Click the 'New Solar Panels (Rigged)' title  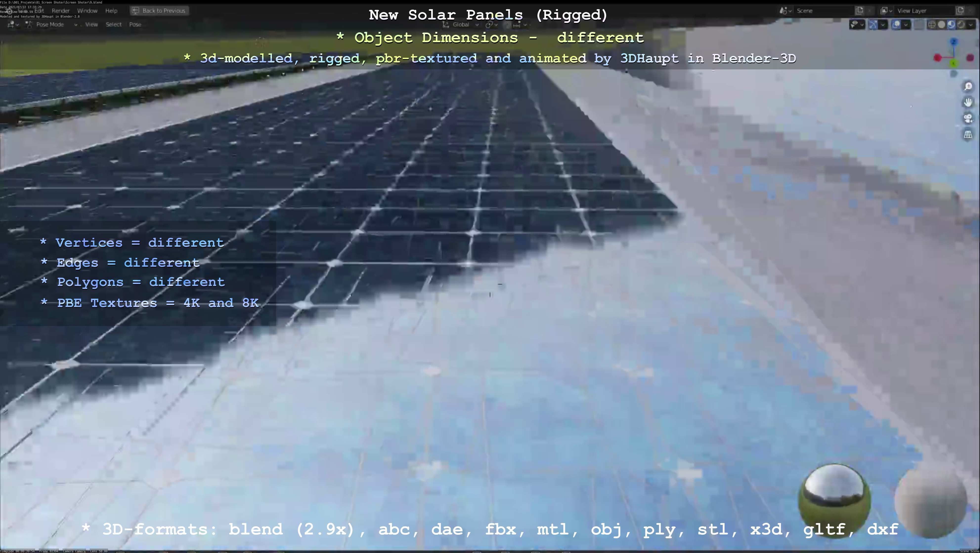(x=488, y=15)
